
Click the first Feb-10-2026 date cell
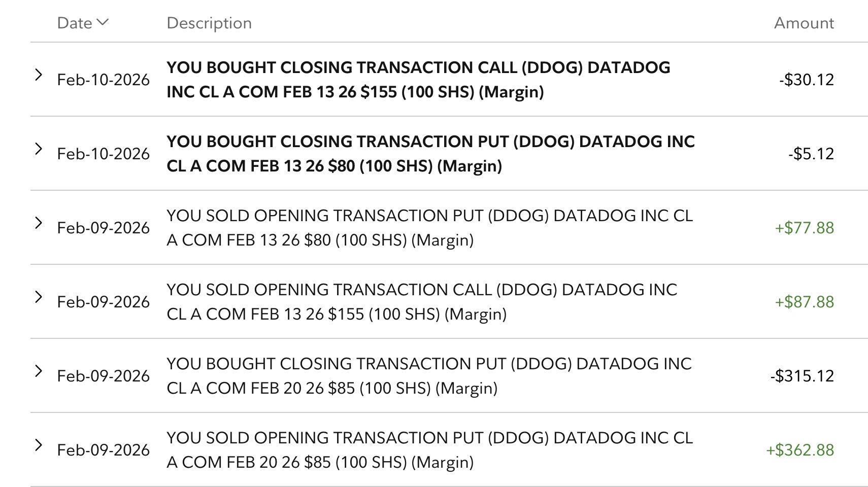(x=103, y=80)
